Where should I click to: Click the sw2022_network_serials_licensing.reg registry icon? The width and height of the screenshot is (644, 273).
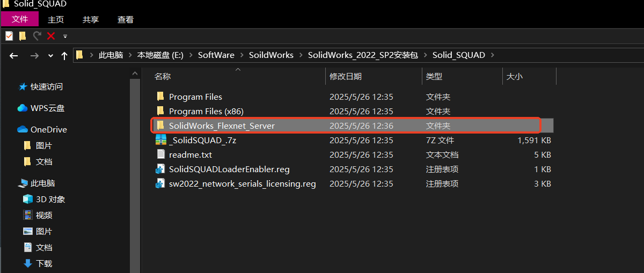coord(160,183)
